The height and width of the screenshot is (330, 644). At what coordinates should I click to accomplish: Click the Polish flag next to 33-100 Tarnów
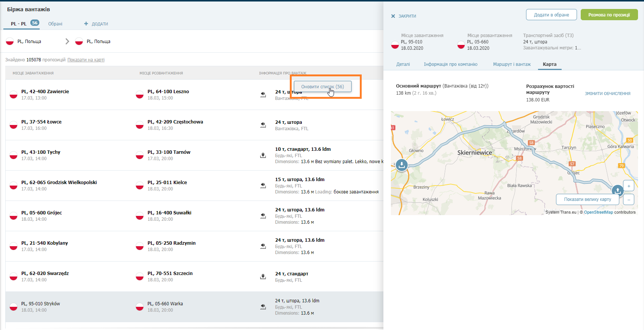pyautogui.click(x=140, y=155)
